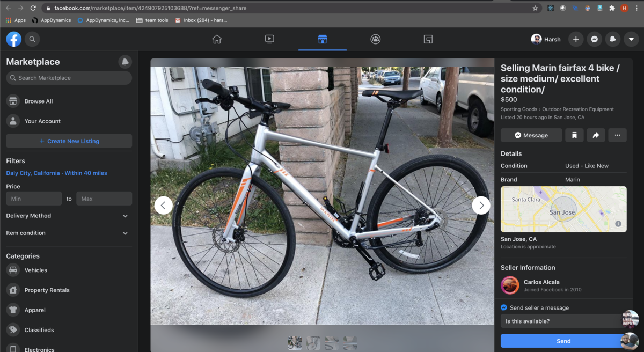
Task: Open the Chrome three-dot menu
Action: point(636,8)
